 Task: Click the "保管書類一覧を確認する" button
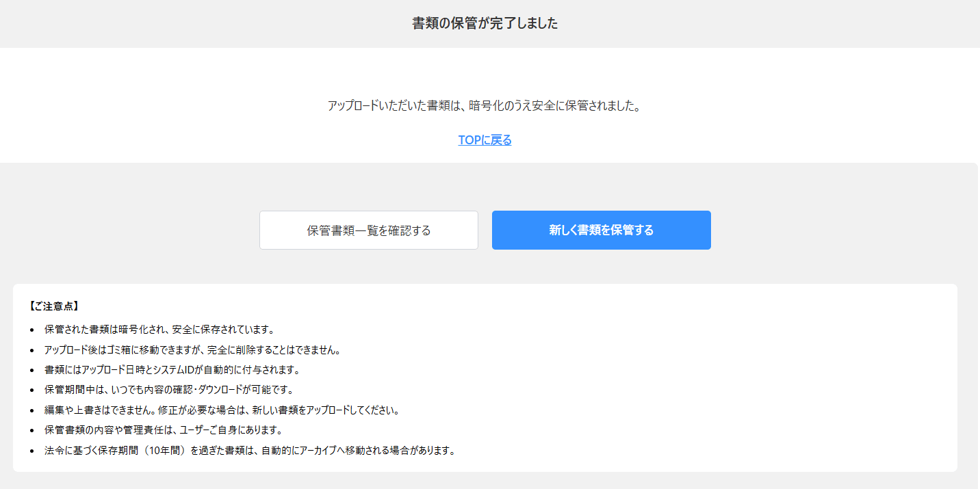(368, 230)
